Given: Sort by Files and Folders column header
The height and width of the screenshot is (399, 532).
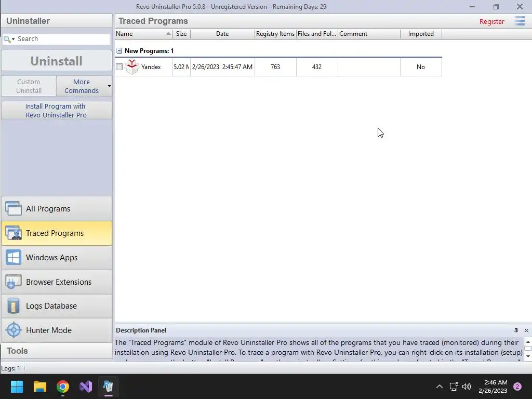Looking at the screenshot, I should tap(316, 34).
